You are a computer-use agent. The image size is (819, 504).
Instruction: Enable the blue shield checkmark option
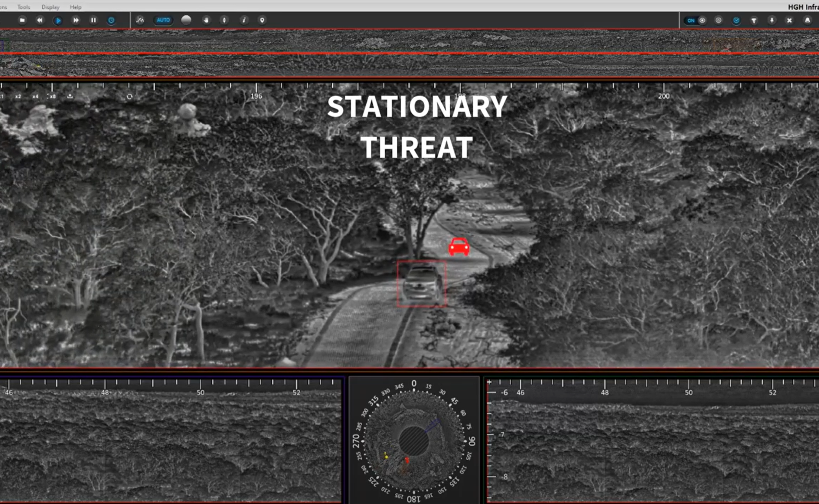[x=737, y=20]
